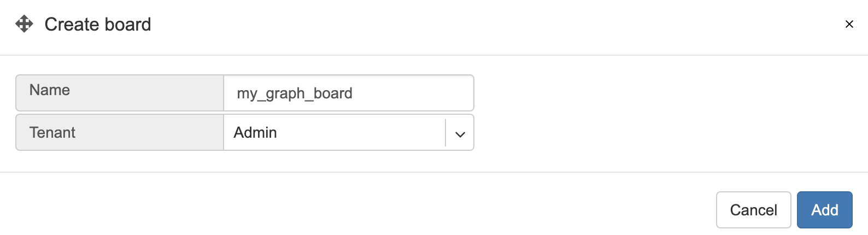
Task: Click the Create board dialog title
Action: [x=98, y=25]
